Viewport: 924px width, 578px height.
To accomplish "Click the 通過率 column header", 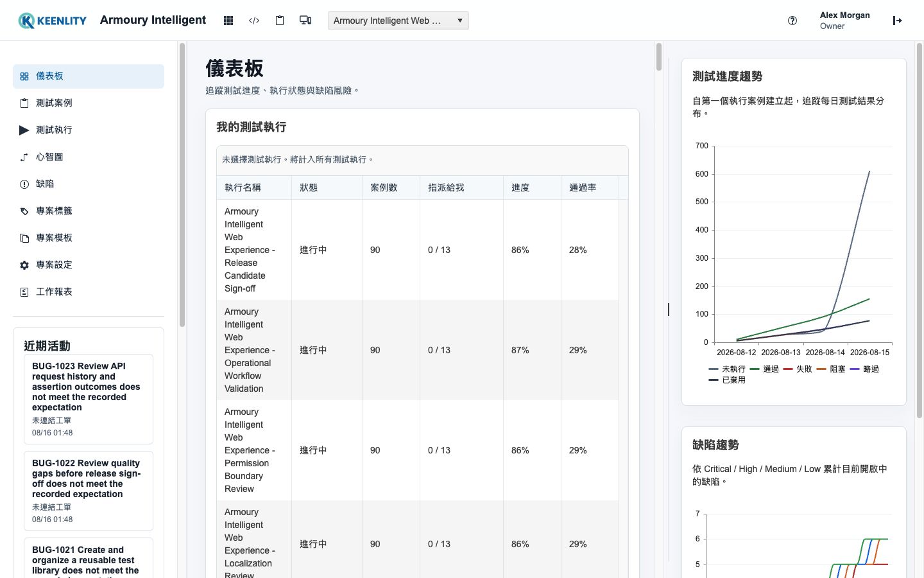I will pyautogui.click(x=590, y=188).
